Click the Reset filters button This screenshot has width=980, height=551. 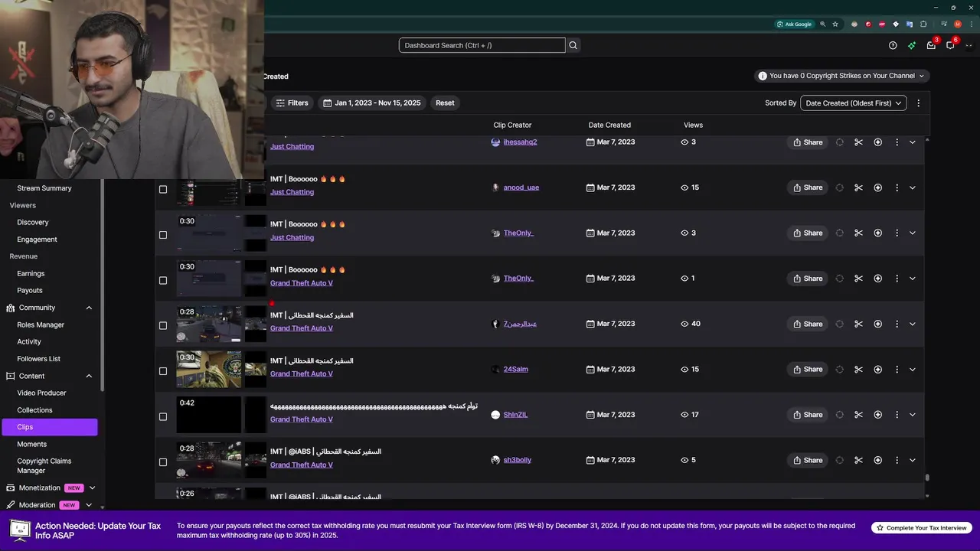445,103
